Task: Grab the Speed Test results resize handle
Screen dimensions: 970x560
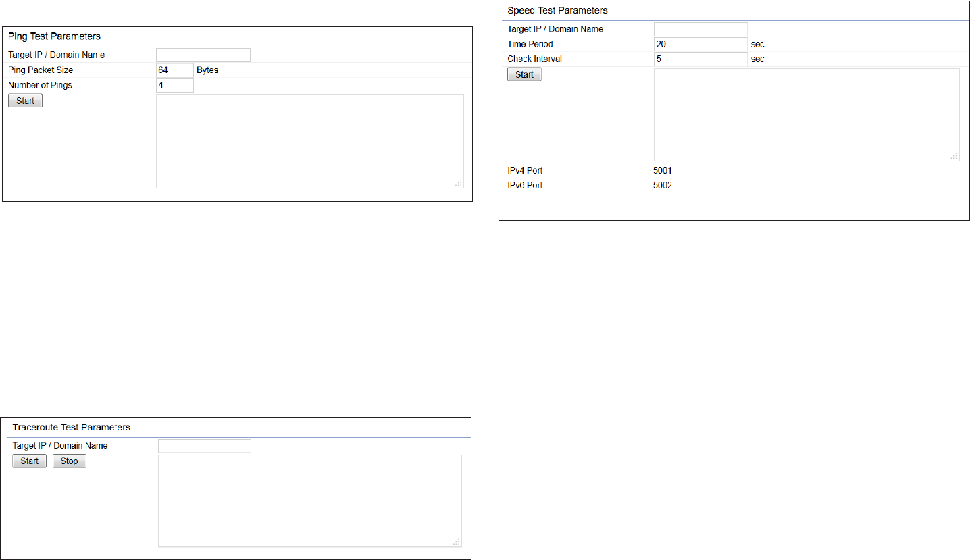Action: pos(954,156)
